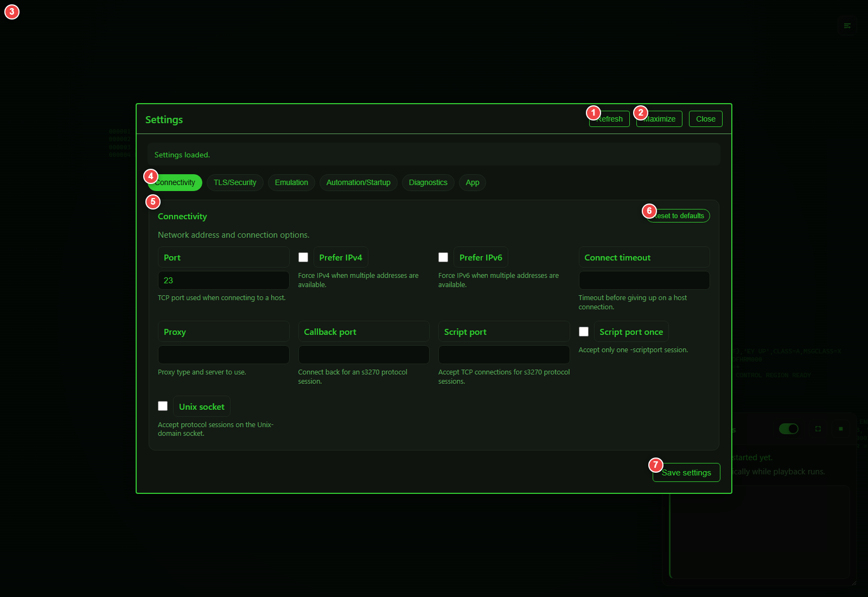The height and width of the screenshot is (597, 868).
Task: Click the log drawer icon in top-right corner
Action: point(847,25)
